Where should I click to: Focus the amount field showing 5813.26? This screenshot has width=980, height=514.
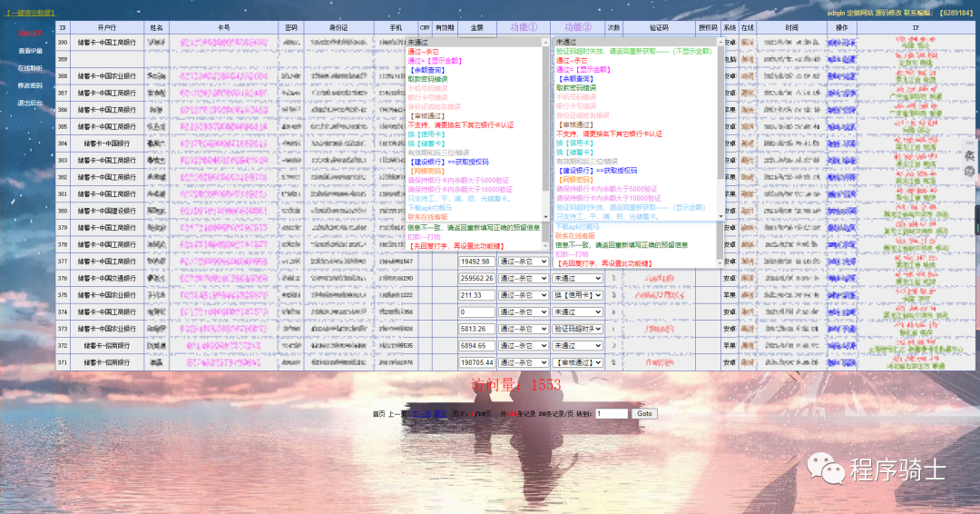[x=476, y=329]
